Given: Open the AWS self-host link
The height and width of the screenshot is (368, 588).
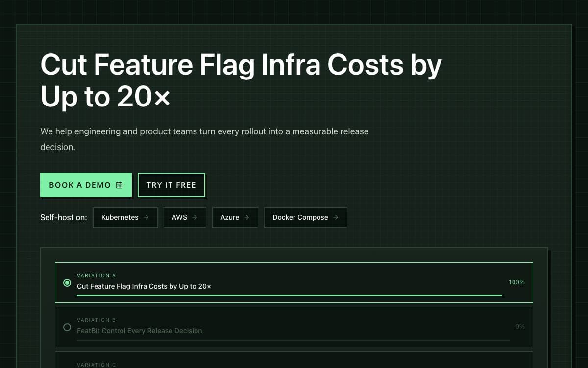Looking at the screenshot, I should (185, 217).
